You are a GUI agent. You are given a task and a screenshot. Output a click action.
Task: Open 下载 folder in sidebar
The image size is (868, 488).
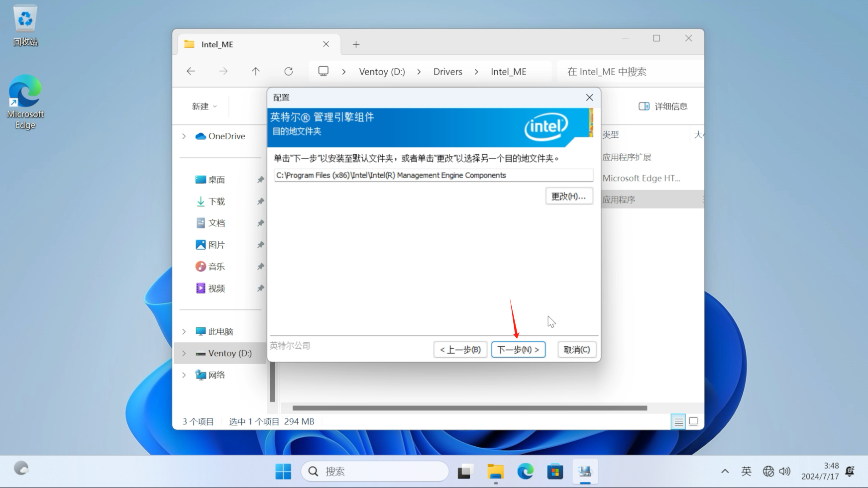[x=211, y=201]
